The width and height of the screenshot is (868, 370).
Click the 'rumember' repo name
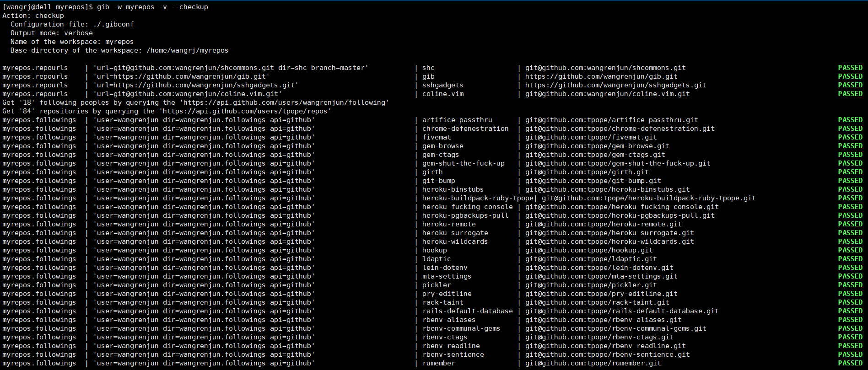click(x=439, y=363)
